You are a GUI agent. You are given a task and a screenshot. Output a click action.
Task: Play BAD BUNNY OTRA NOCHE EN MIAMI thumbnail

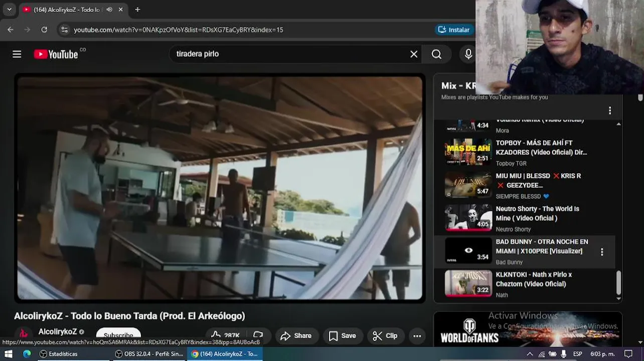[x=468, y=250]
